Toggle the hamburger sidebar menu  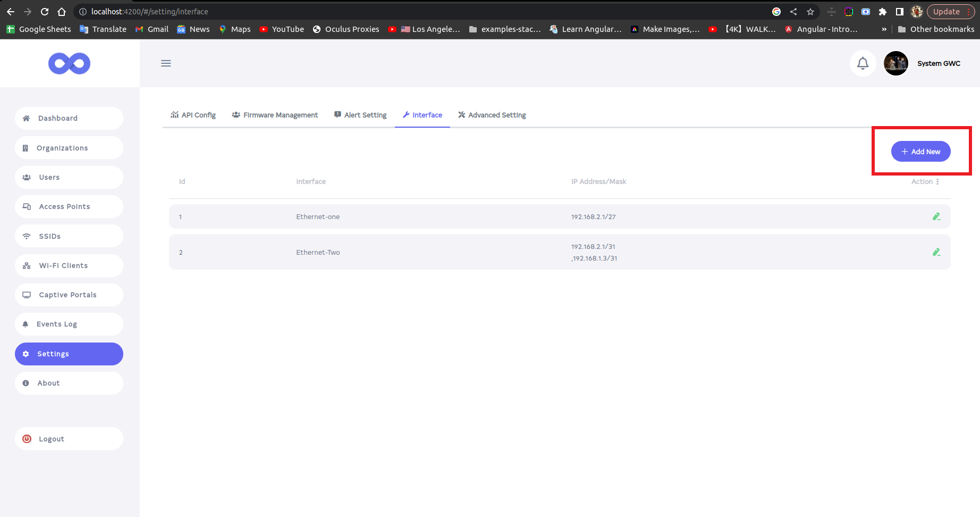[x=166, y=63]
